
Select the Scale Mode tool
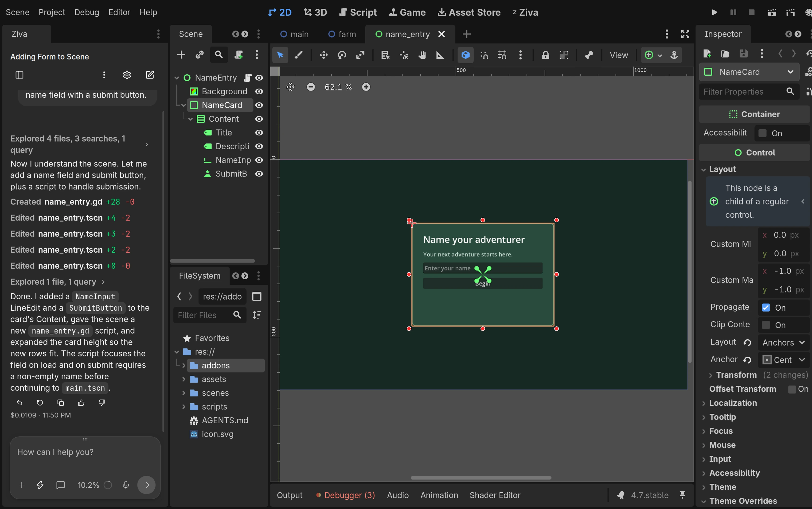(x=360, y=55)
